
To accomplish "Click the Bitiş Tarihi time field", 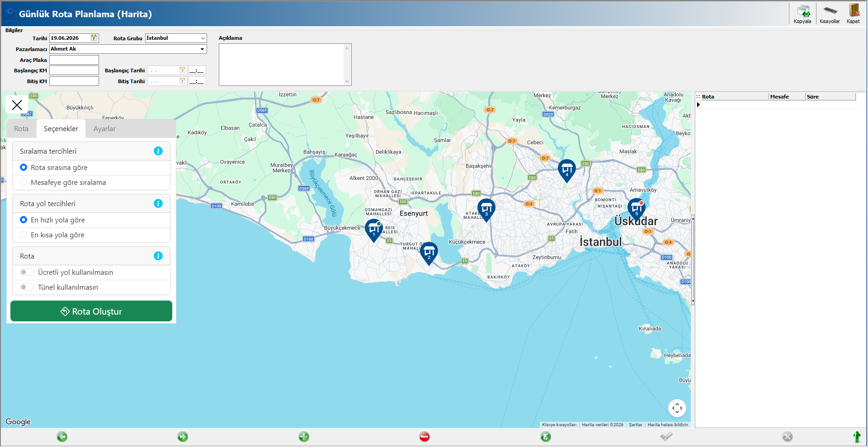I will pos(197,81).
